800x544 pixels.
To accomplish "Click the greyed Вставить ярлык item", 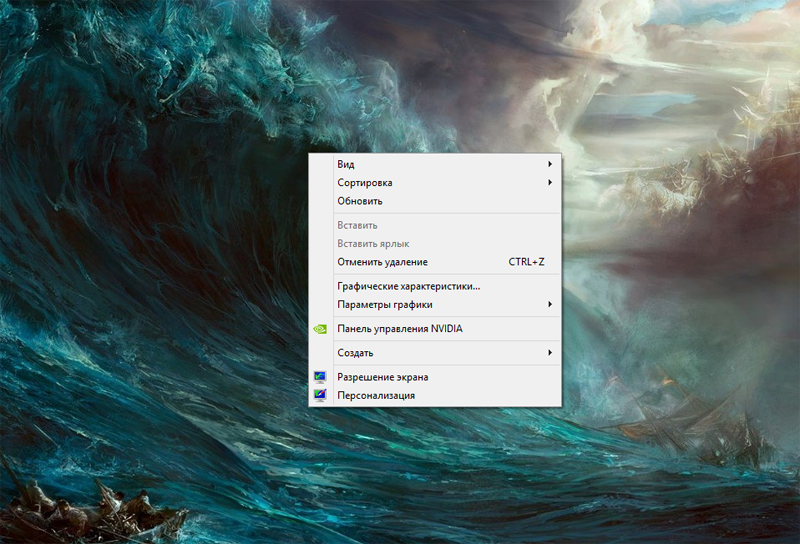I will pyautogui.click(x=435, y=243).
